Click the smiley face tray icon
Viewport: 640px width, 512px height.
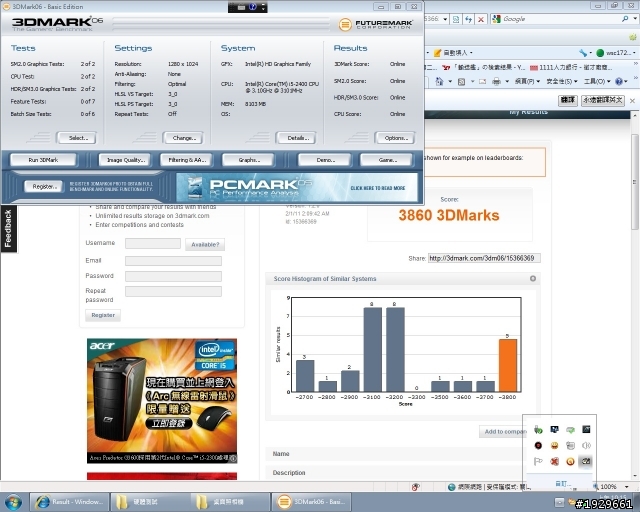pyautogui.click(x=554, y=445)
